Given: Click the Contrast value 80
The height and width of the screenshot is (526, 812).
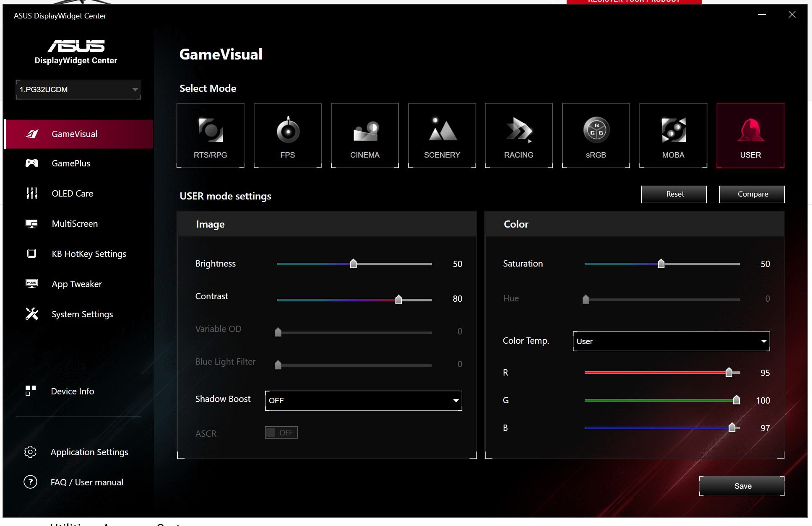Looking at the screenshot, I should (457, 299).
